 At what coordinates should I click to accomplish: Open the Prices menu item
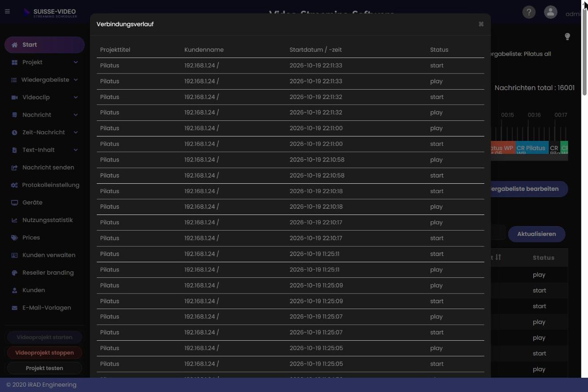45,238
